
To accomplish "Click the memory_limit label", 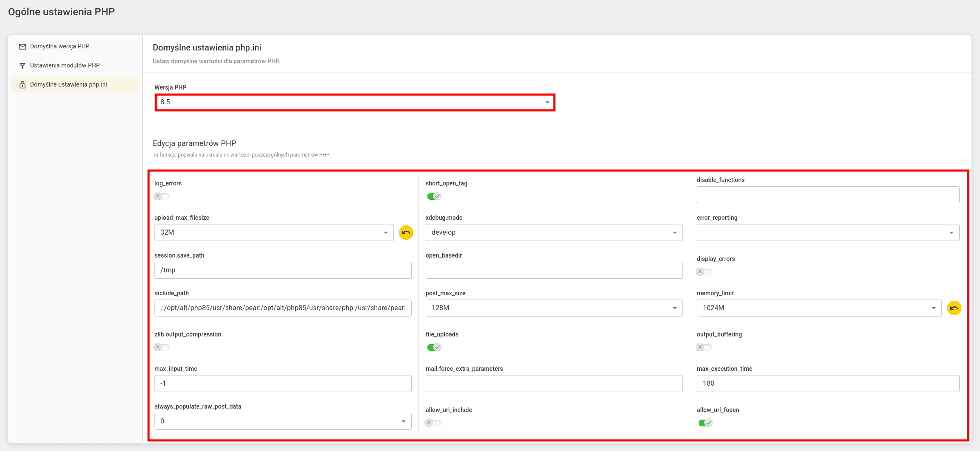I will pos(715,293).
